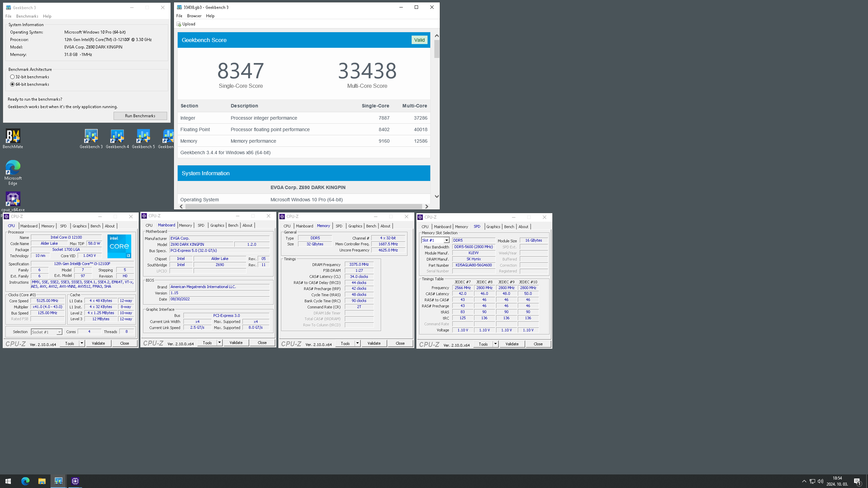
Task: Click Uncore Frequency value 4625.0 MHz
Action: point(388,250)
